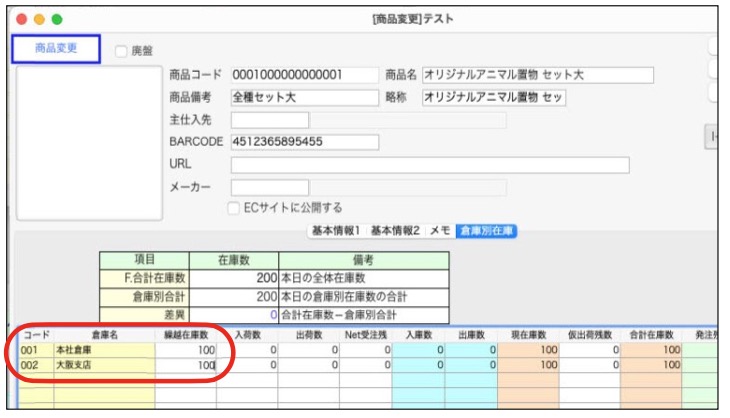Click the メーカー code field
This screenshot has height=418, width=730.
[269, 187]
